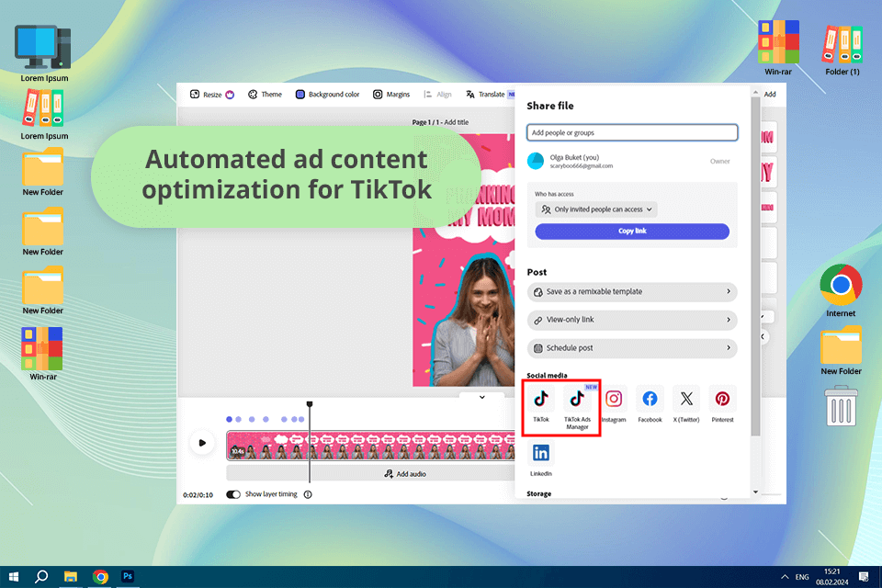Image resolution: width=882 pixels, height=588 pixels.
Task: Click the Add people or groups field
Action: coord(632,133)
